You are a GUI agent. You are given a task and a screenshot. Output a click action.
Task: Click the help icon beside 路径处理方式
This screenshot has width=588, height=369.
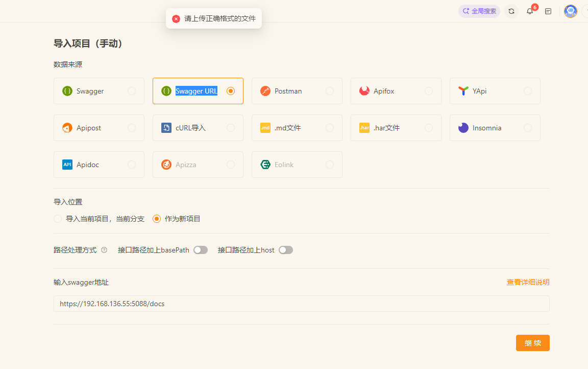[x=105, y=250]
